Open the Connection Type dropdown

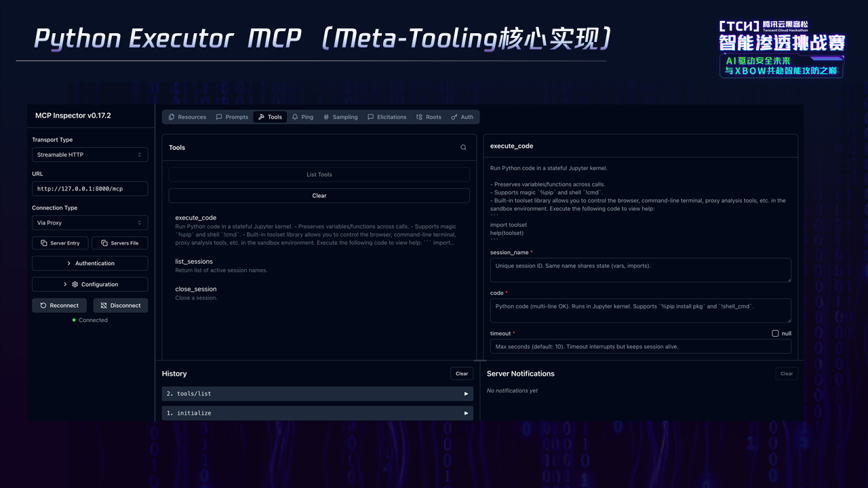(x=90, y=222)
